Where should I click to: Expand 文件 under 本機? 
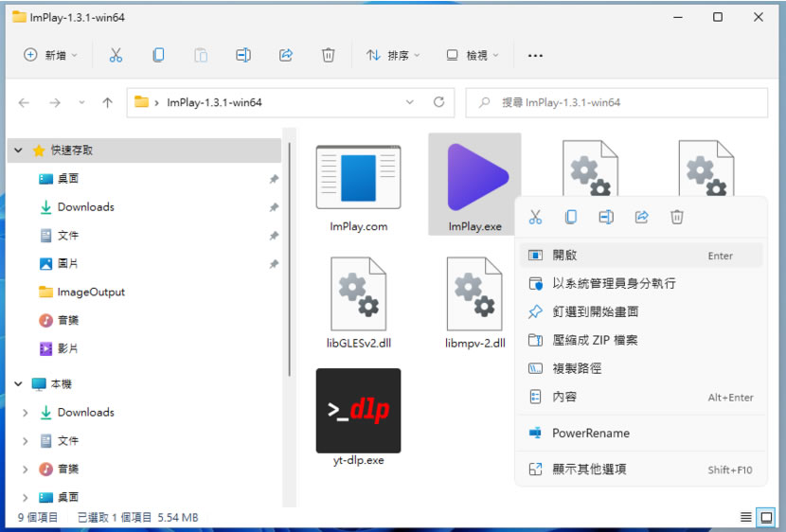(25, 441)
